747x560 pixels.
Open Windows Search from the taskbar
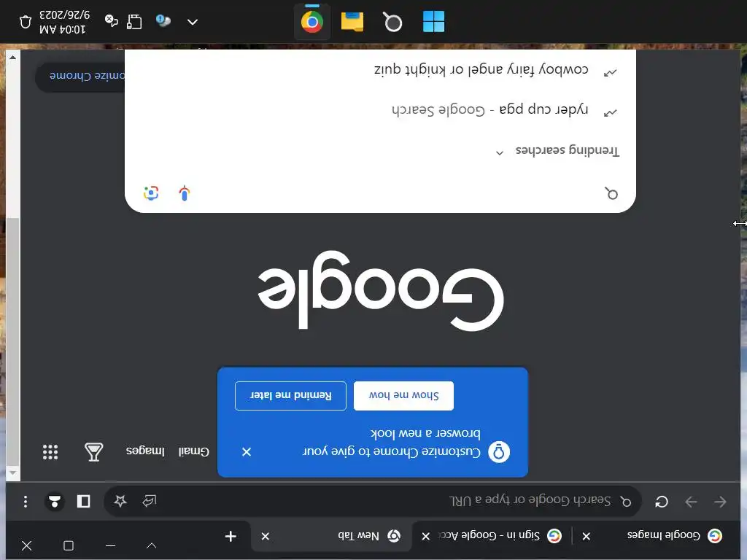tap(392, 22)
